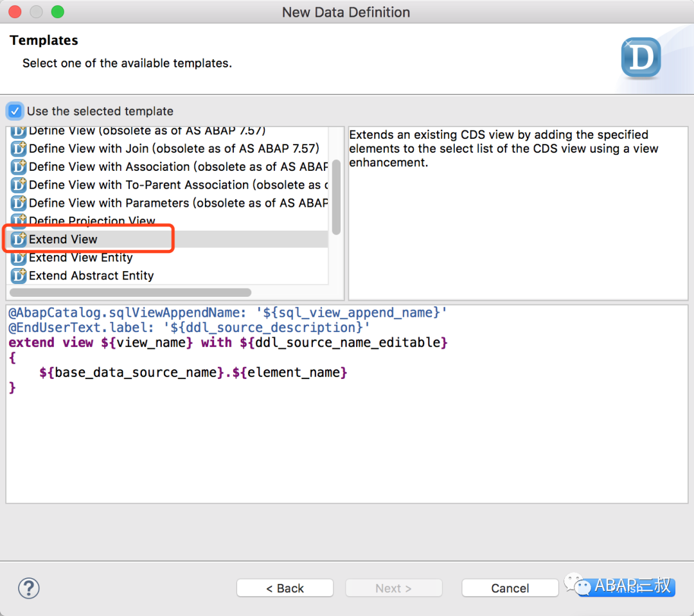This screenshot has width=694, height=616.
Task: Click the Extend Abstract Entity row icon
Action: [x=19, y=276]
